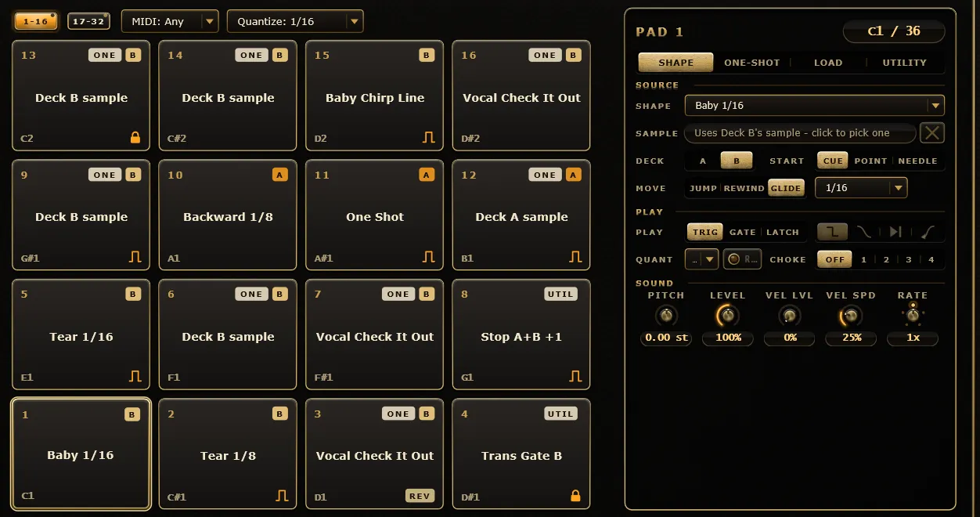The width and height of the screenshot is (980, 517).
Task: Select the play-to-end shape icon
Action: (895, 232)
